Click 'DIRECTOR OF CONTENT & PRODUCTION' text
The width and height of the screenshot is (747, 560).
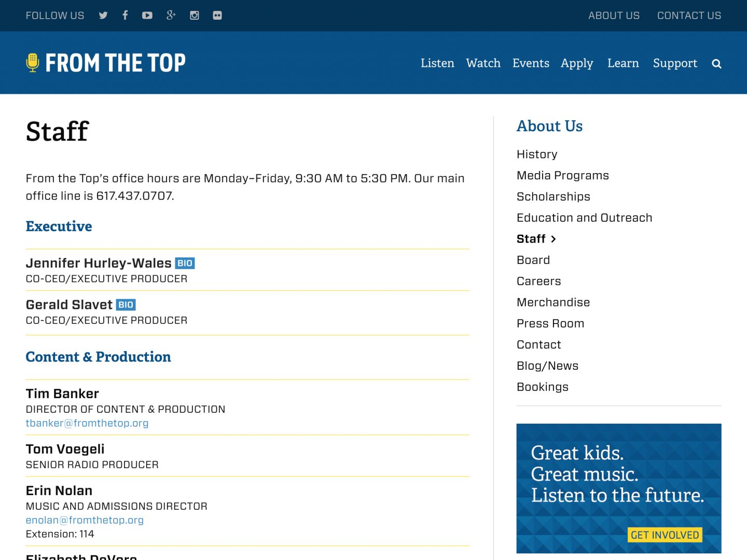(126, 410)
